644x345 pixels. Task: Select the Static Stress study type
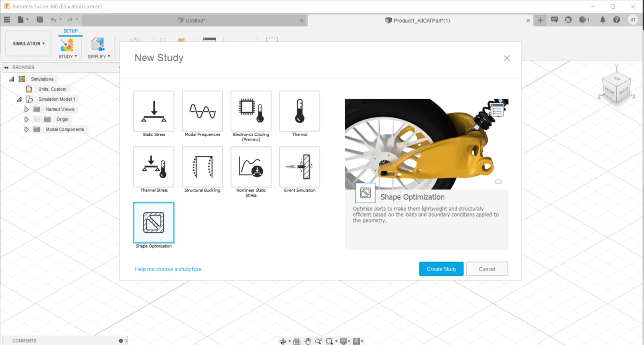154,111
